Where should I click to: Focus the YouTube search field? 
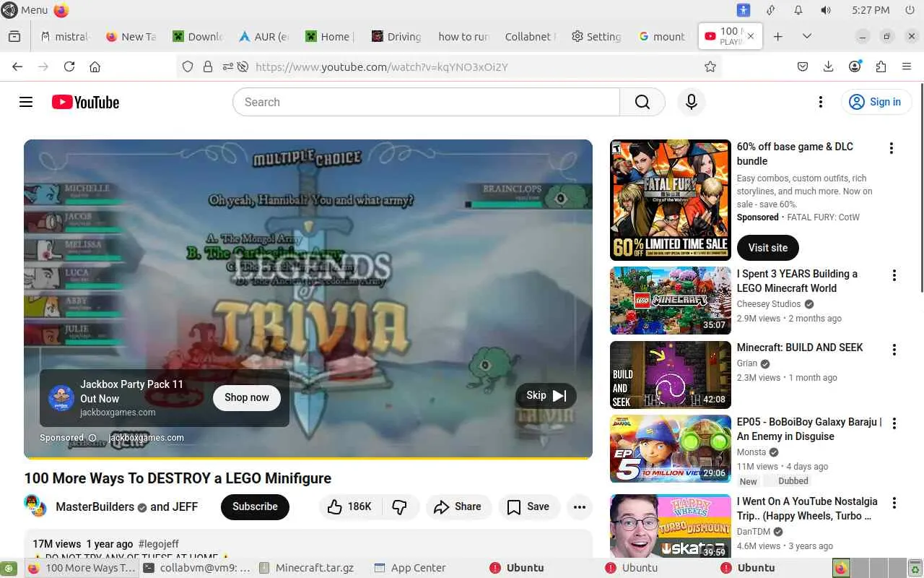(426, 102)
